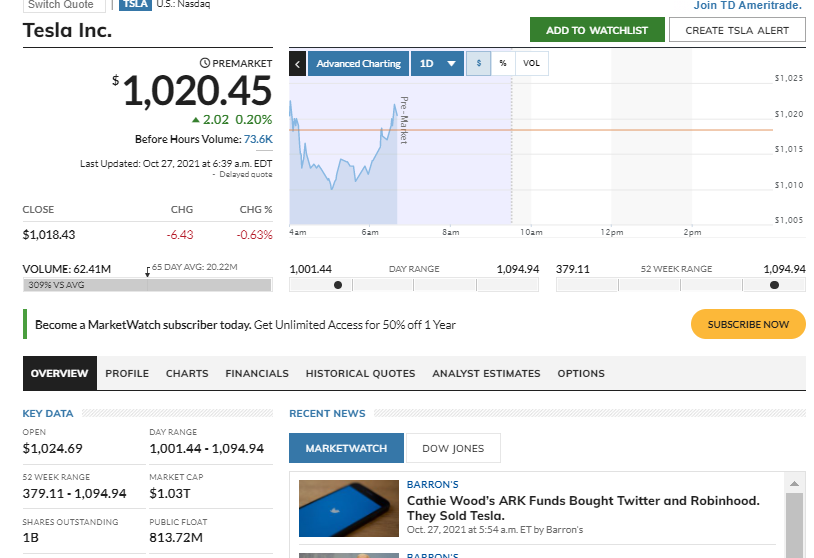Toggle chart to percent view
The image size is (814, 558).
(503, 63)
